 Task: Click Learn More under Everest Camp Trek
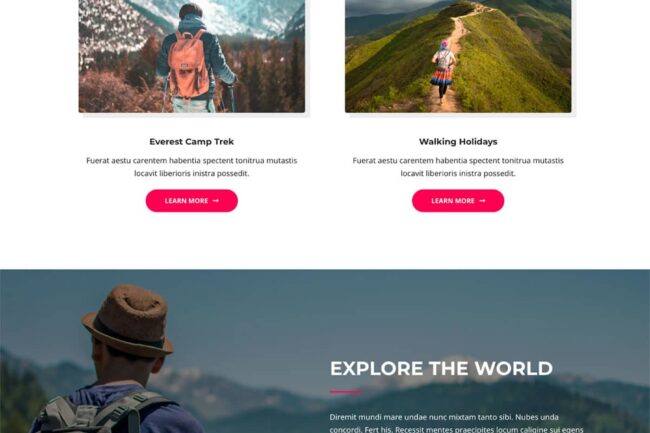pyautogui.click(x=192, y=201)
